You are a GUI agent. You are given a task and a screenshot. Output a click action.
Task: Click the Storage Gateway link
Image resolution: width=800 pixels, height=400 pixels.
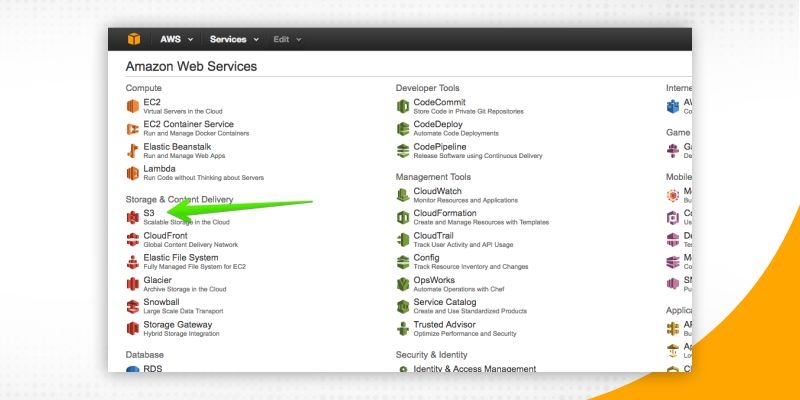[x=178, y=324]
